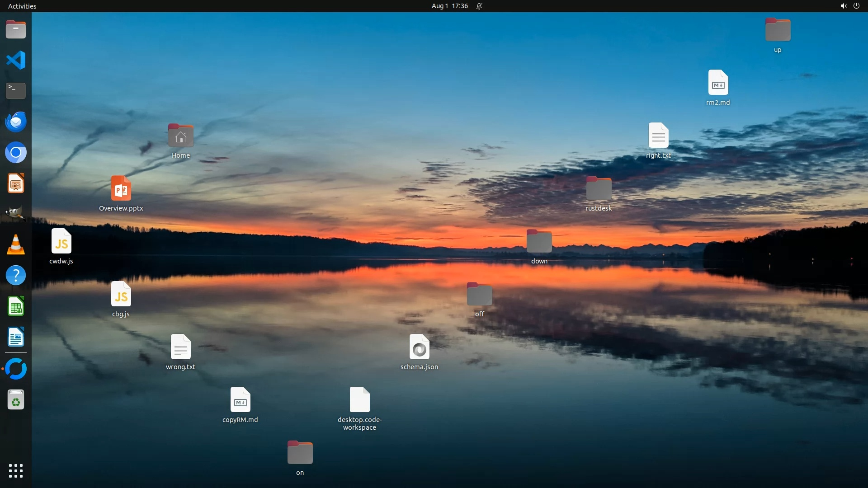Viewport: 868px width, 488px height.
Task: Open LibreOffice Calc spreadsheet app
Action: click(16, 307)
